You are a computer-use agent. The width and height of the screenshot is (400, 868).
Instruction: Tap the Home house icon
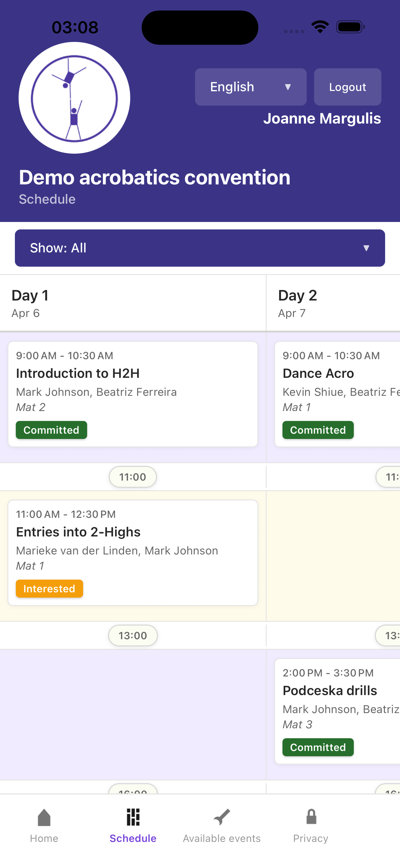(x=44, y=817)
